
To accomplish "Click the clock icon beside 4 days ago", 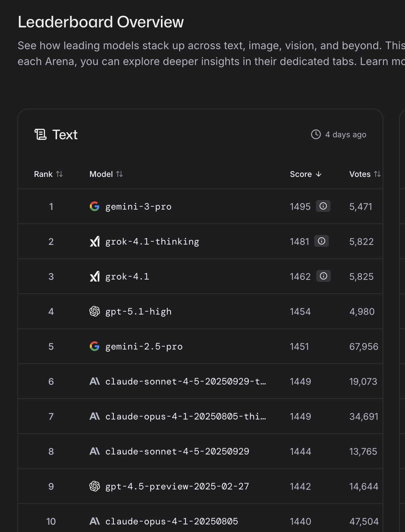I will 315,134.
